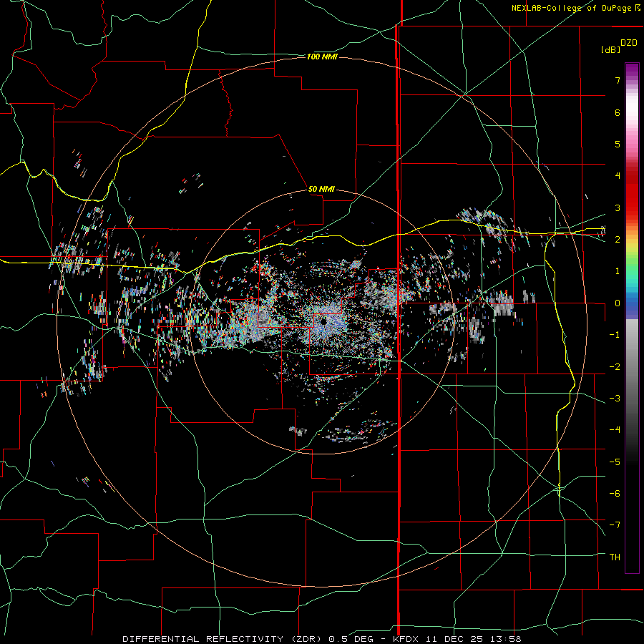
Task: Click the -2 value on color scale
Action: (615, 367)
